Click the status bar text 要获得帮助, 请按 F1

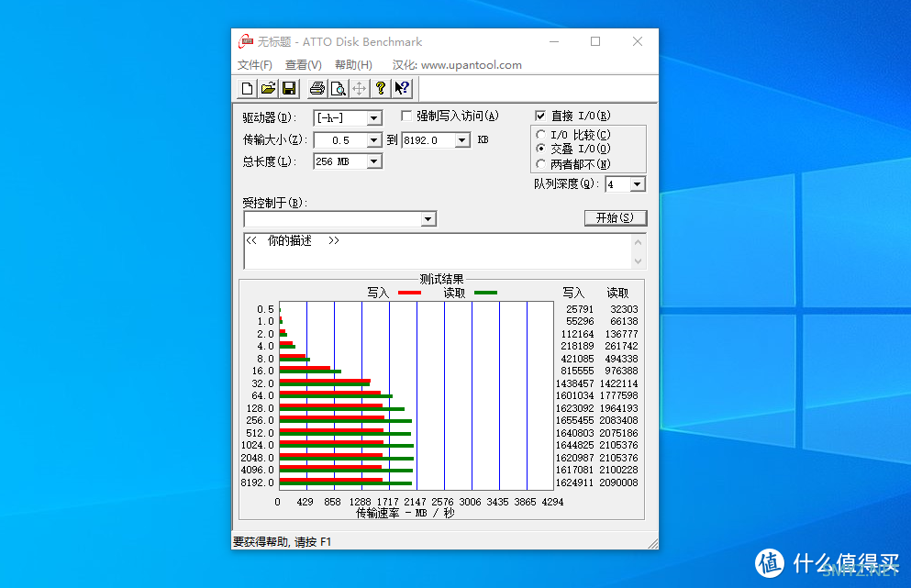(282, 542)
